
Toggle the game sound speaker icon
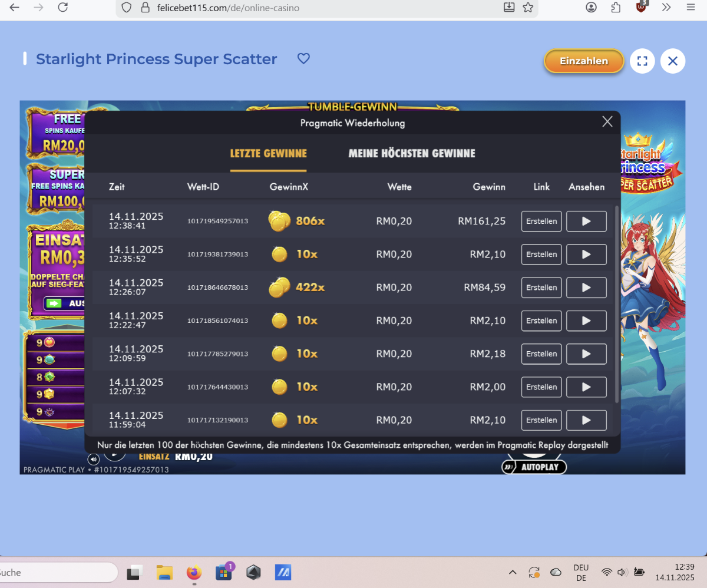click(93, 459)
